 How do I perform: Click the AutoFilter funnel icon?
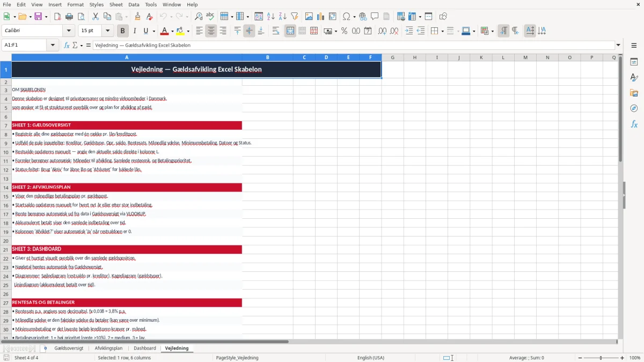295,17
